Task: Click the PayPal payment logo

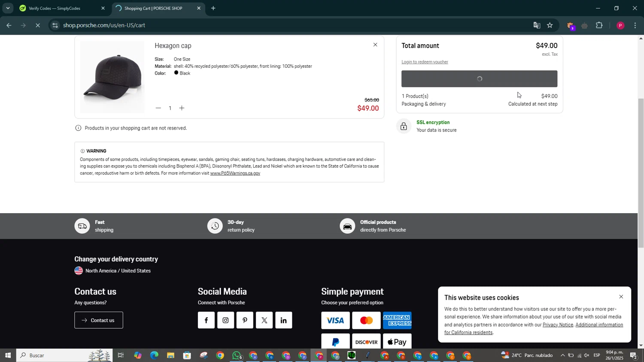Action: tap(335, 341)
